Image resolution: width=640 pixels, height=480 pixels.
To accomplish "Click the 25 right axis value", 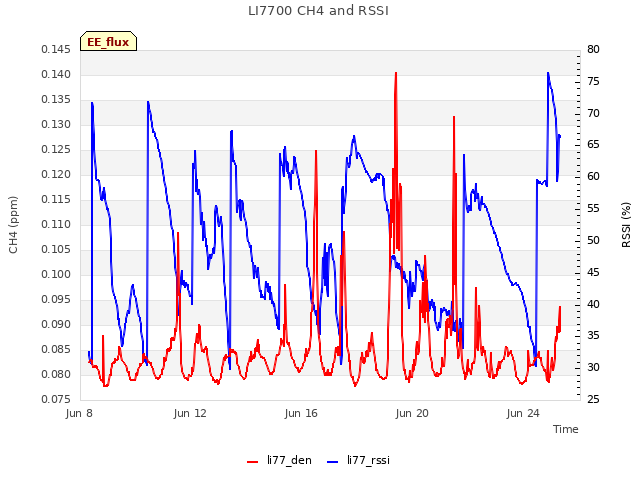I will [x=593, y=399].
